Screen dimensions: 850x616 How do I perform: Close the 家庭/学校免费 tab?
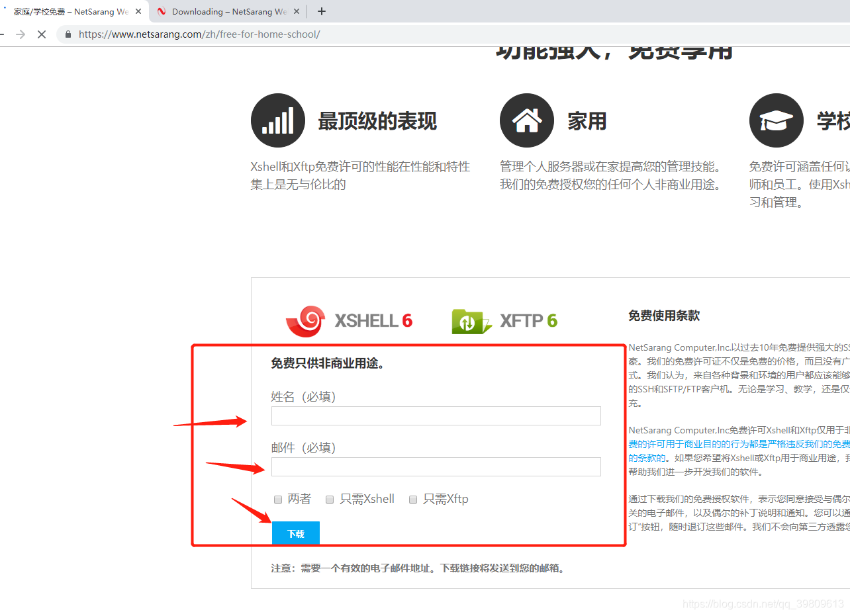pos(138,11)
